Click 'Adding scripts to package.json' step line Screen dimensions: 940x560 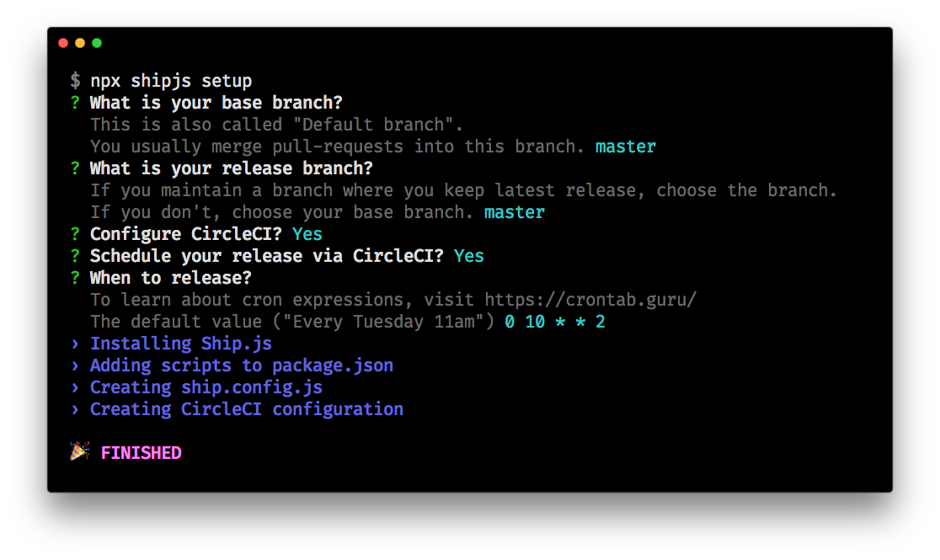[x=242, y=365]
